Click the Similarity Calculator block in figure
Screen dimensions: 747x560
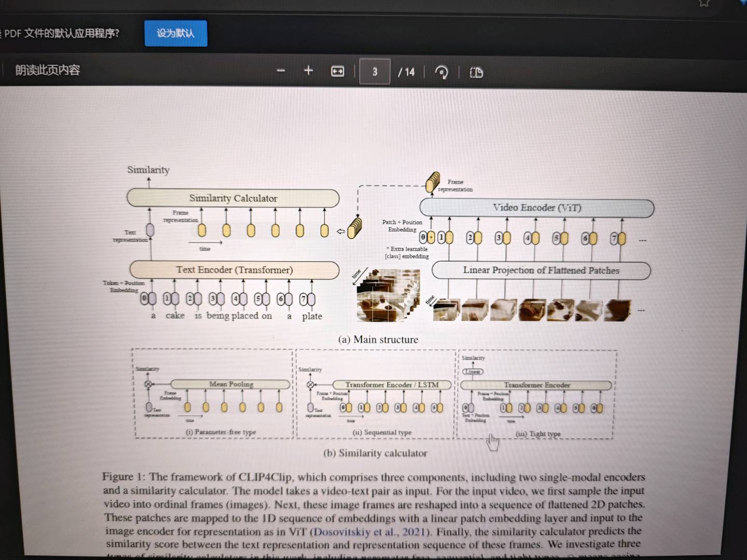233,198
